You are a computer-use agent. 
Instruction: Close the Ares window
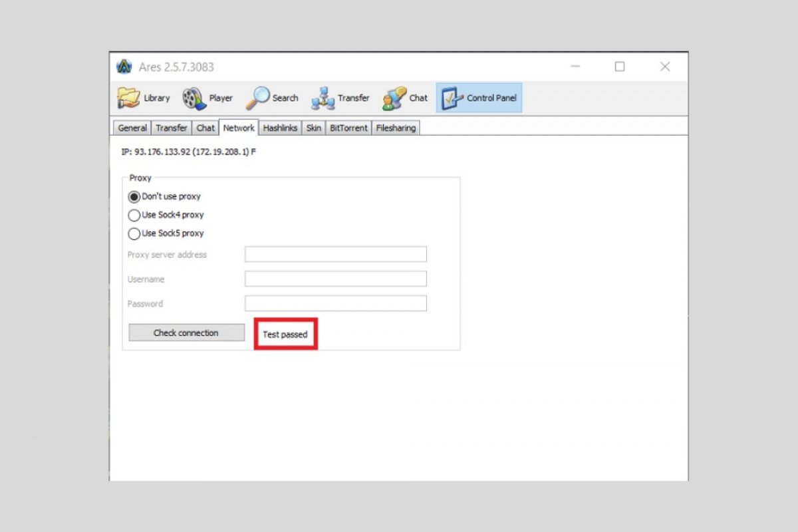coord(665,66)
